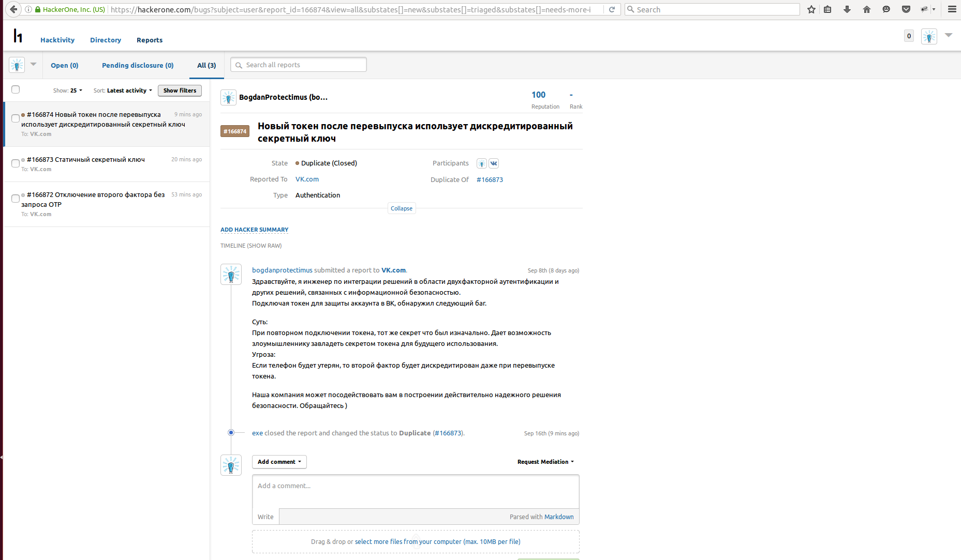
Task: Click the extension icon beside Pocket
Action: click(x=924, y=9)
